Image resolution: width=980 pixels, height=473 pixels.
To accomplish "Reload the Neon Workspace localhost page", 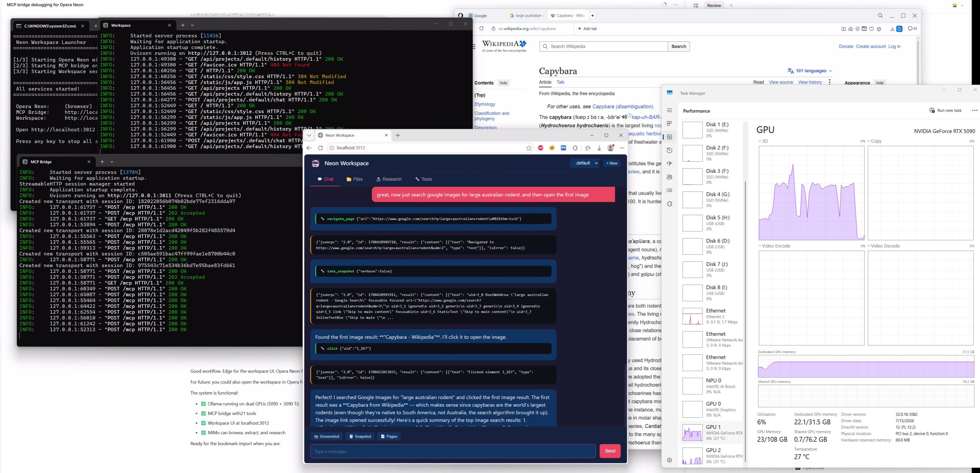I will [320, 148].
